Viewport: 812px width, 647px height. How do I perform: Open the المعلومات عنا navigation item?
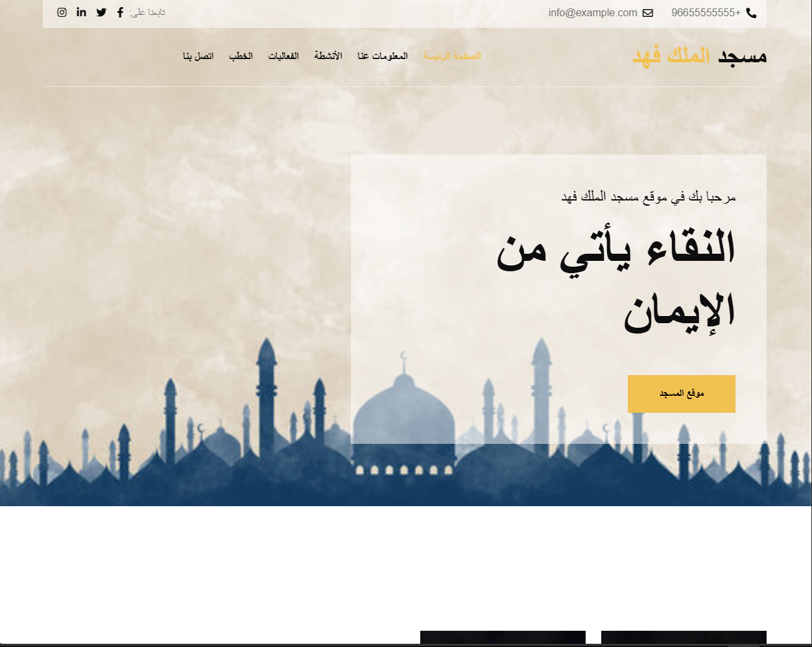[383, 56]
